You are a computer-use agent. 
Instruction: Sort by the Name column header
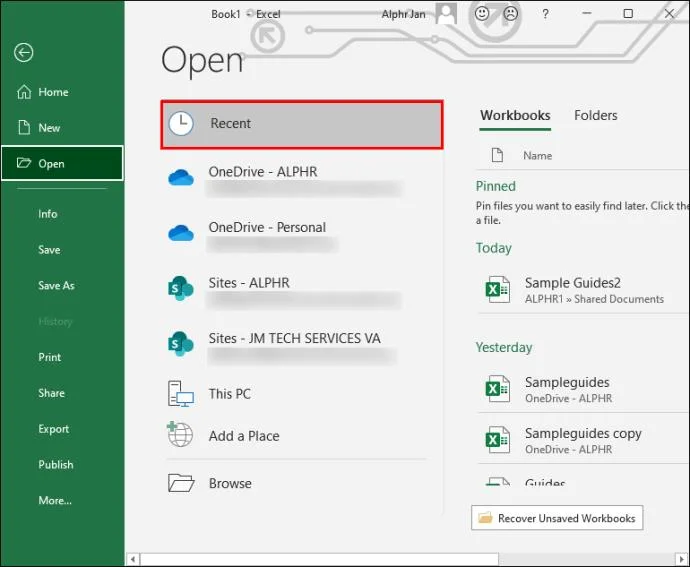click(x=537, y=155)
